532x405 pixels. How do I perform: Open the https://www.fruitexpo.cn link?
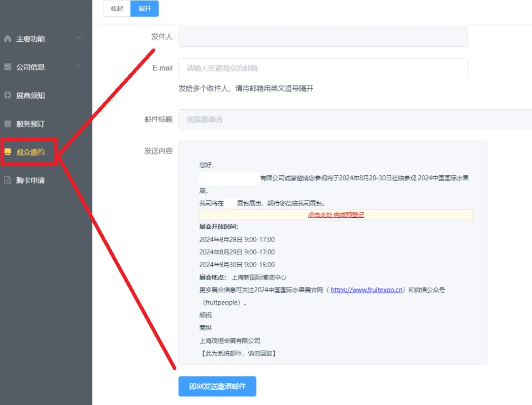point(366,290)
